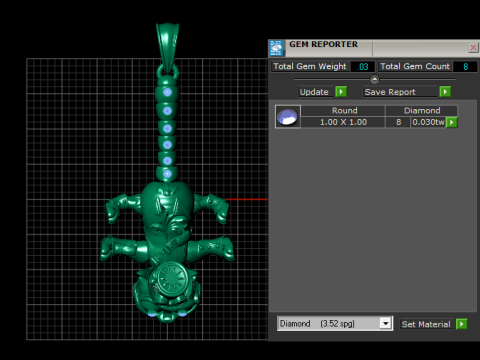Click the green arrow next to Save Report
This screenshot has height=360, width=480.
pyautogui.click(x=445, y=92)
